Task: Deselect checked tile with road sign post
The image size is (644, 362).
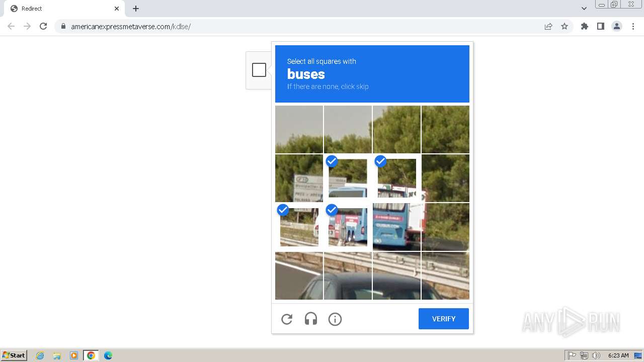Action: (299, 227)
